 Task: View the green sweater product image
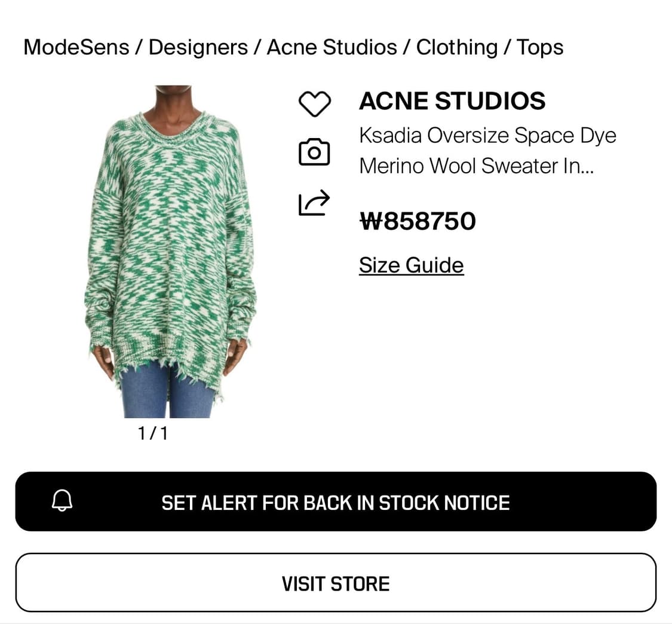(x=171, y=251)
